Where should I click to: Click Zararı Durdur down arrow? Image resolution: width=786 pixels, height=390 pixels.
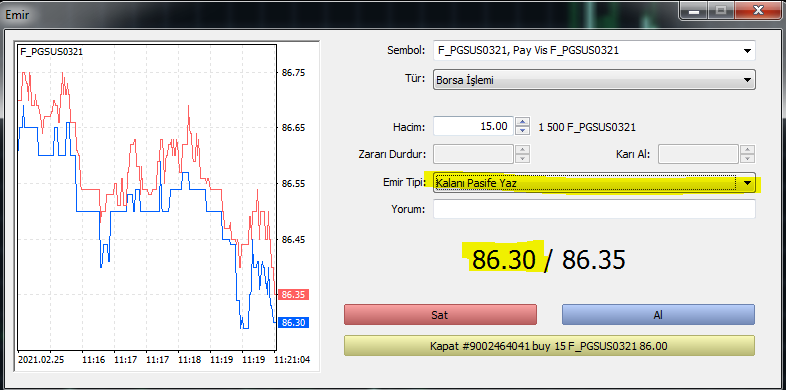[x=522, y=158]
